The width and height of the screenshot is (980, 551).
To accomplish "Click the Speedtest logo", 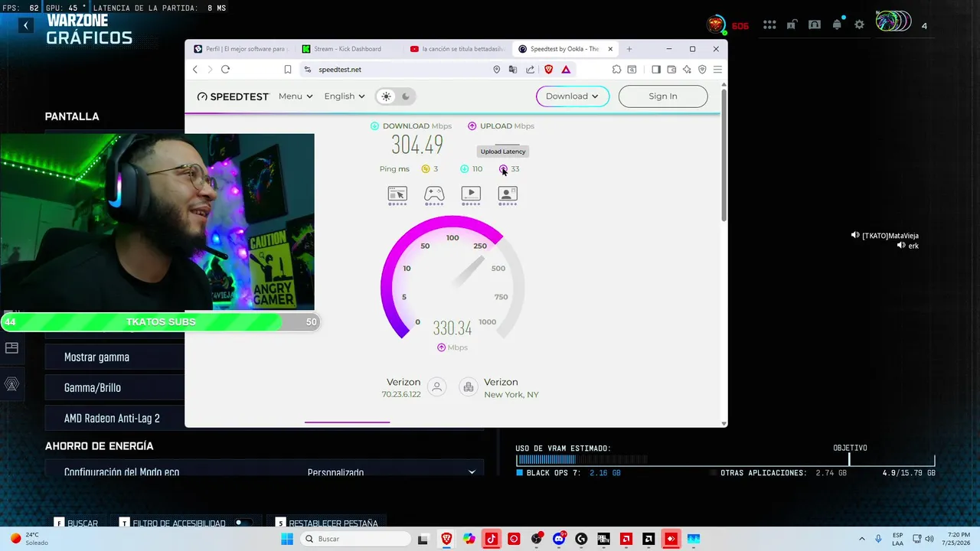I will click(234, 96).
